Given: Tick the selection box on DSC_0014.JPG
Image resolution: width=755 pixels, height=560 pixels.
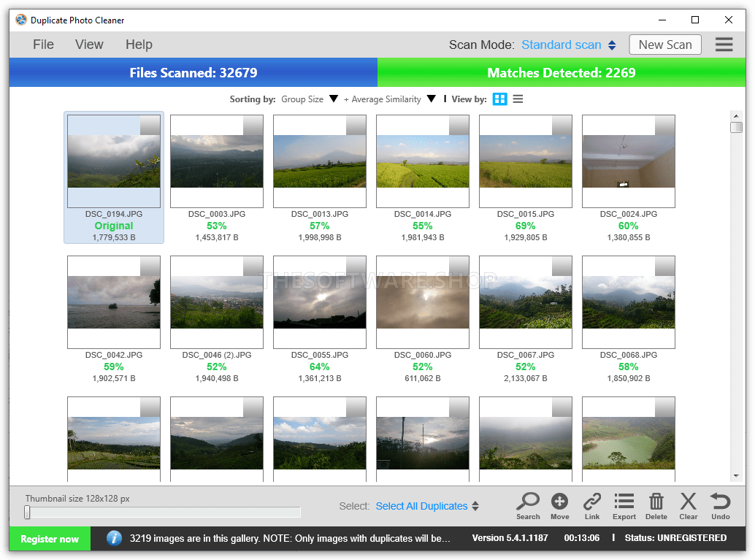Looking at the screenshot, I should click(459, 125).
